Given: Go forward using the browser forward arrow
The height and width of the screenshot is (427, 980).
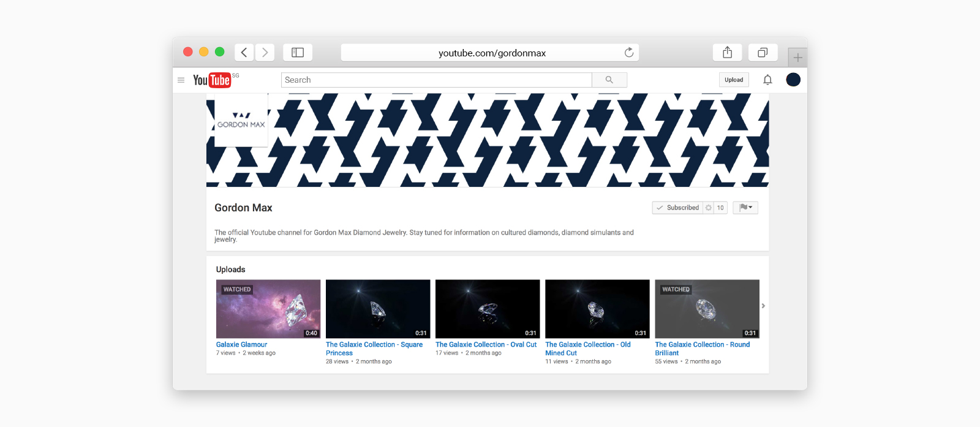Looking at the screenshot, I should 265,53.
